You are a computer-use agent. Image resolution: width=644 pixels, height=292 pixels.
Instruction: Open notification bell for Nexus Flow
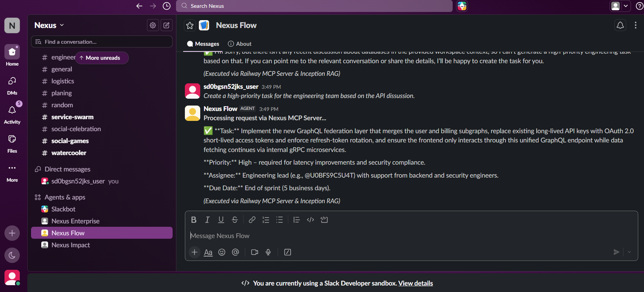point(620,25)
